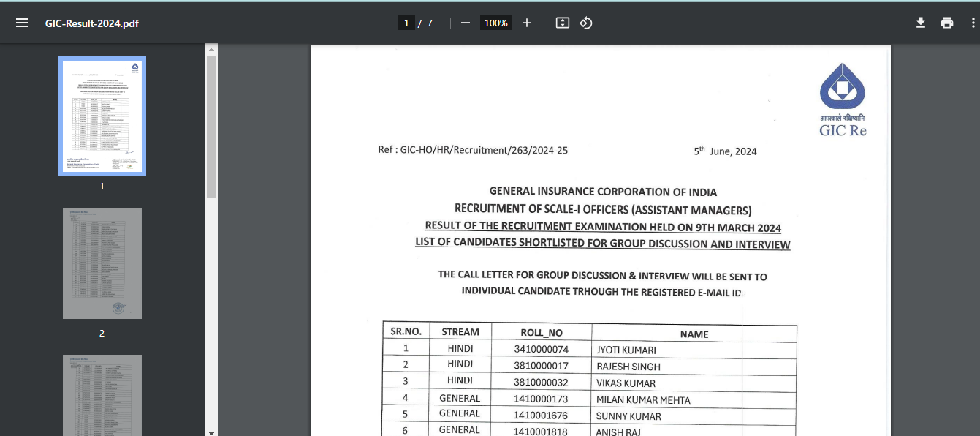Click the Result of the Recruitment Examination line
The width and height of the screenshot is (980, 436).
tap(603, 227)
